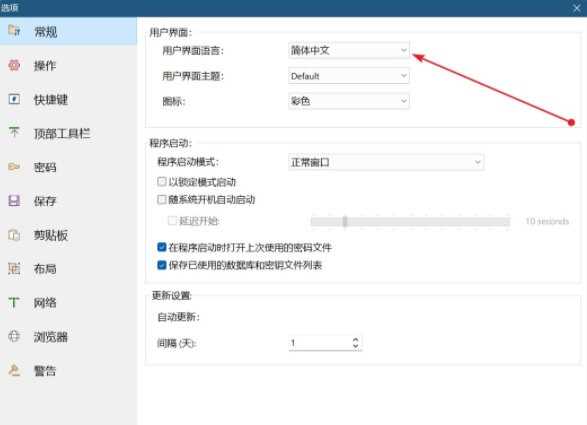Viewport: 587px width, 425px height.
Task: Open the 程序启动模式 正常窗口 dropdown
Action: click(386, 163)
